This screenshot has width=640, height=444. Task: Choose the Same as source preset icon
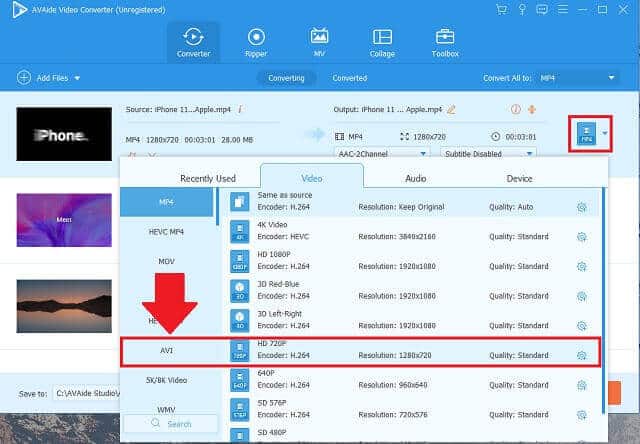tap(240, 201)
